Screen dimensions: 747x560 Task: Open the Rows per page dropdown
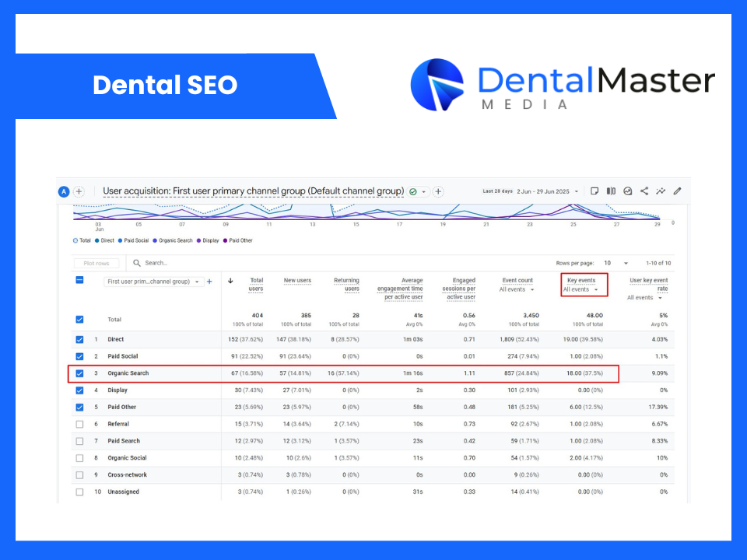tap(616, 263)
